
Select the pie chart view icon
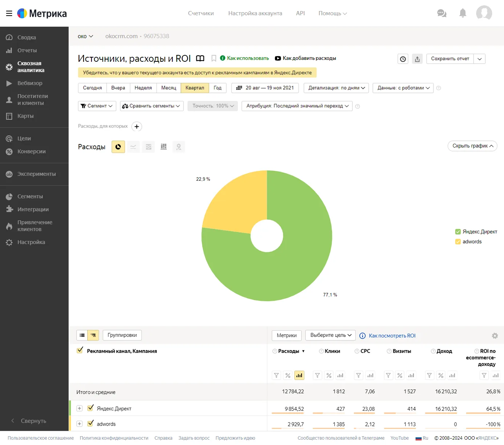click(118, 147)
